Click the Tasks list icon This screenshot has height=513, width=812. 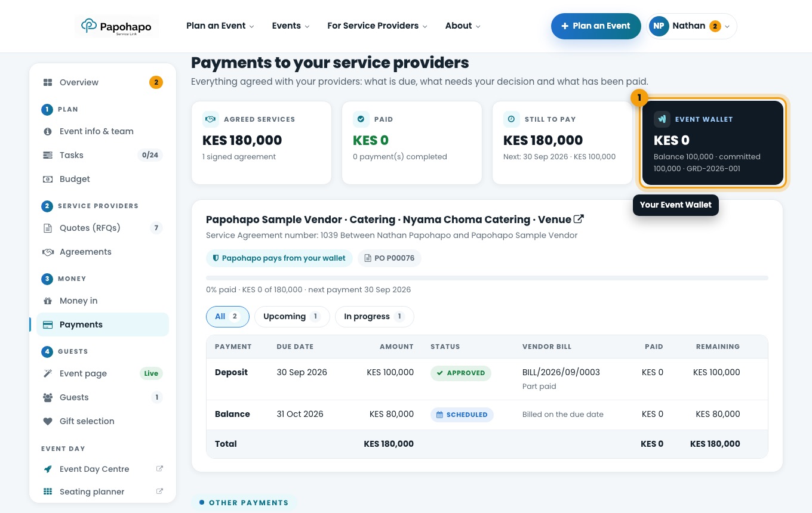48,155
